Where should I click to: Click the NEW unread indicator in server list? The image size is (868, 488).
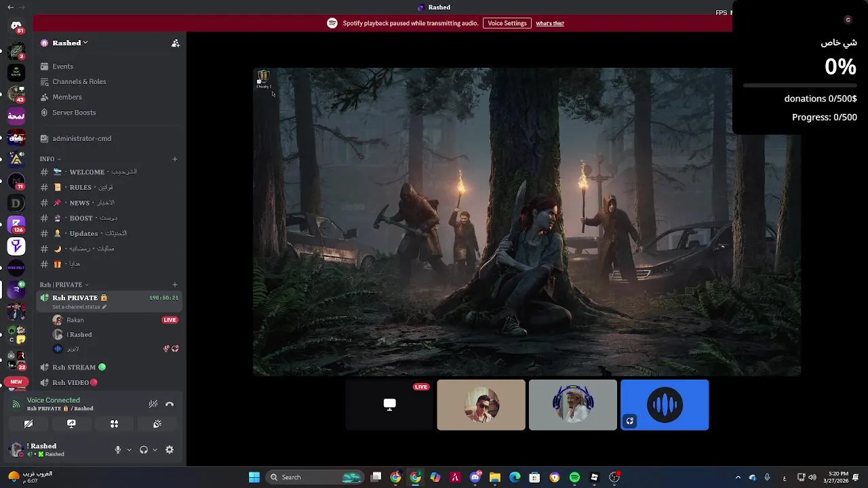pos(16,382)
